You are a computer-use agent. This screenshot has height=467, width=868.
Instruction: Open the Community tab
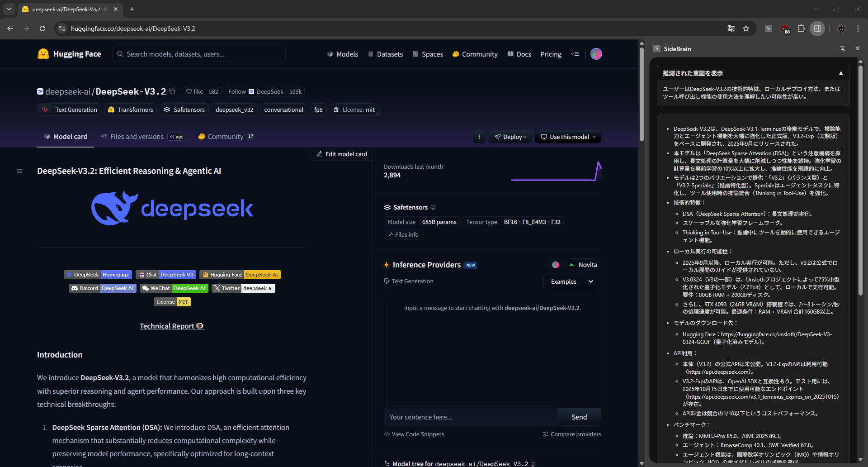pos(225,137)
